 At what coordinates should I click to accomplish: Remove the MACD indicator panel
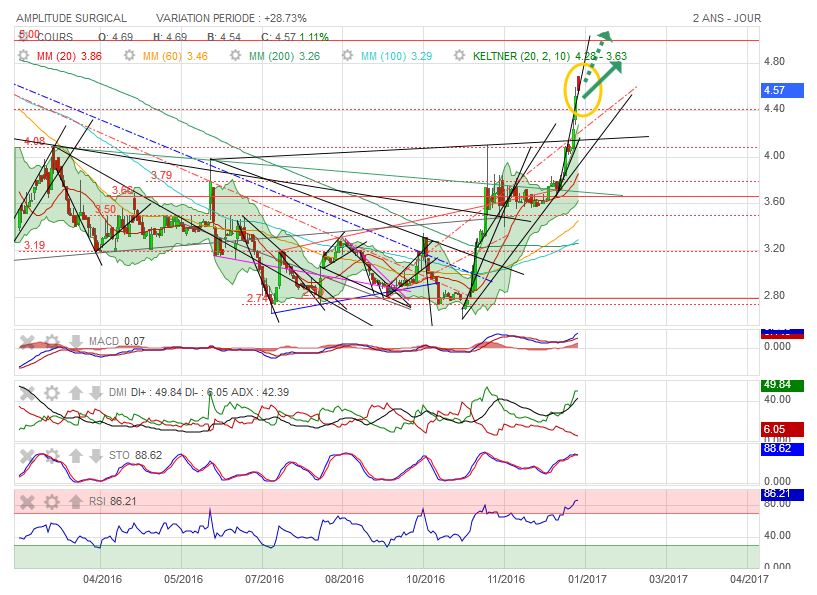27,342
